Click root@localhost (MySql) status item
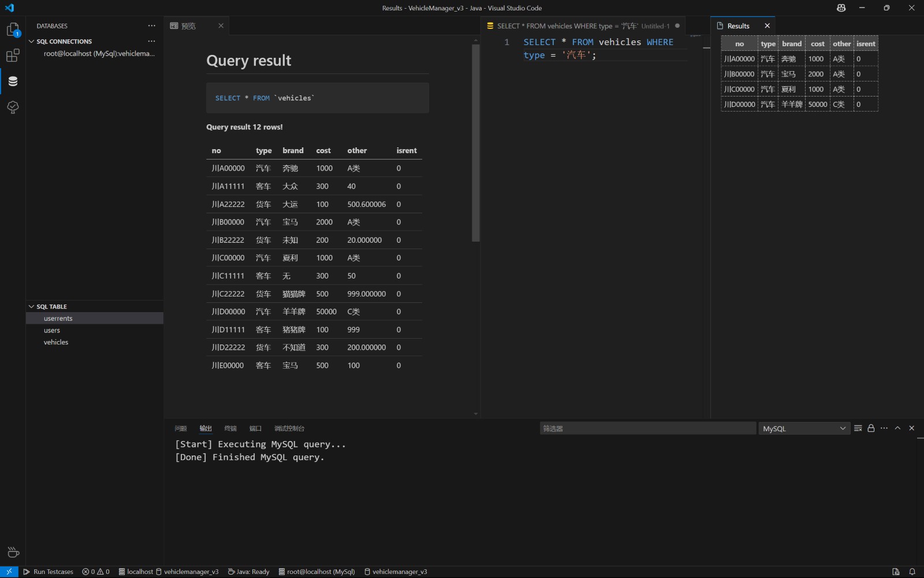924x578 pixels. 316,572
